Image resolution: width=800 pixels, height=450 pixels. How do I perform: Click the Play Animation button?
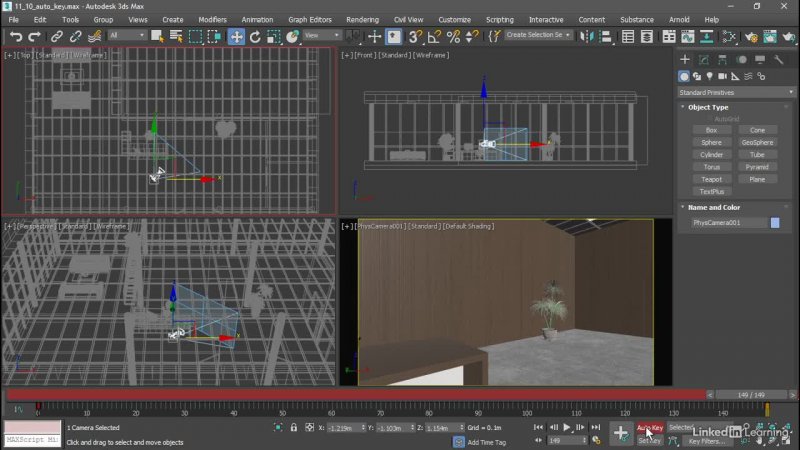click(x=567, y=427)
